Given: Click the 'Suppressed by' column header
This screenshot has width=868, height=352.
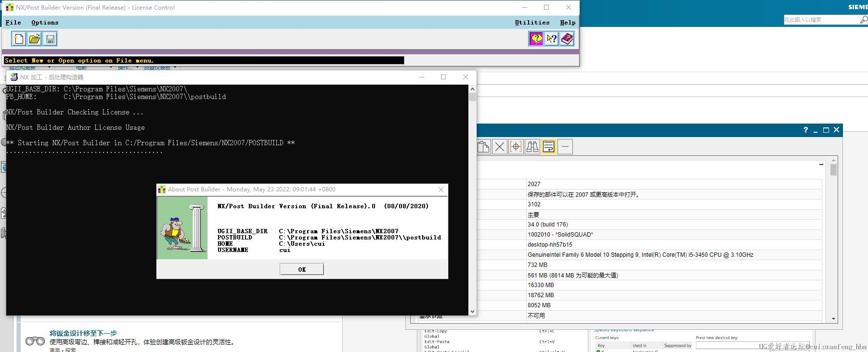Looking at the screenshot, I should [x=678, y=346].
